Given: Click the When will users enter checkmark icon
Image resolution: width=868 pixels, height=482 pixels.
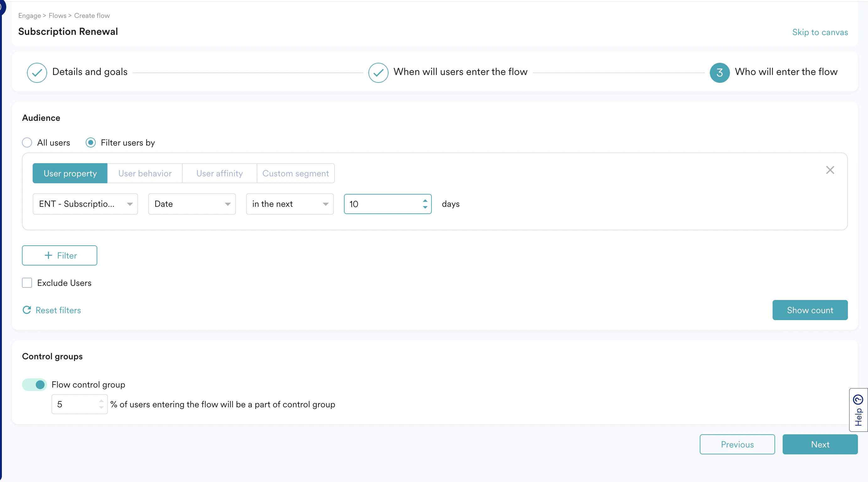Looking at the screenshot, I should click(x=378, y=72).
